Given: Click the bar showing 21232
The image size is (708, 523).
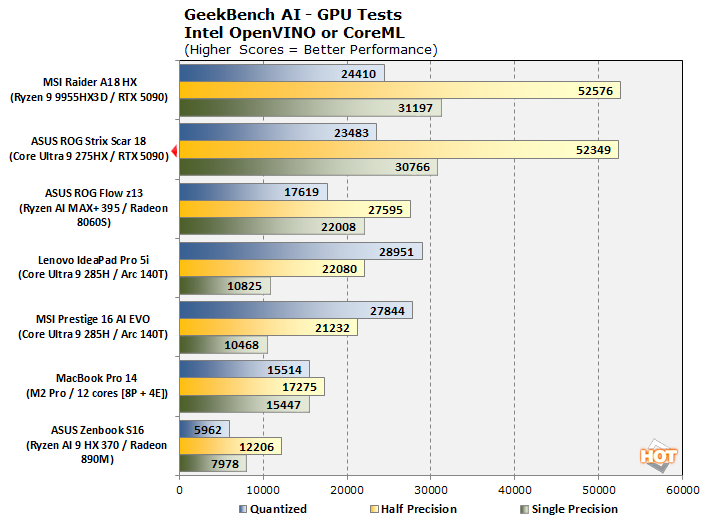Looking at the screenshot, I should point(269,327).
